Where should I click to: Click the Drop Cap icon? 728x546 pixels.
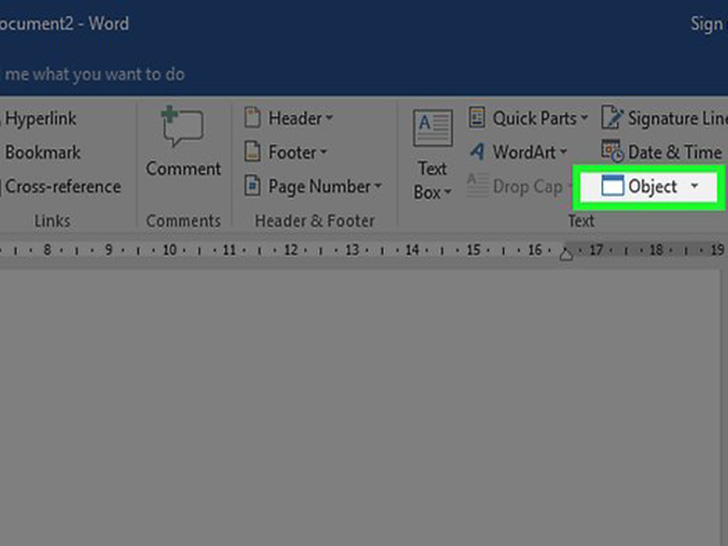coord(477,185)
